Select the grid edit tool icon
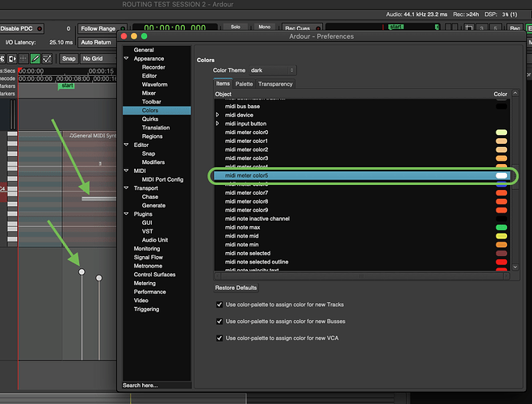This screenshot has width=532, height=404. click(24, 58)
